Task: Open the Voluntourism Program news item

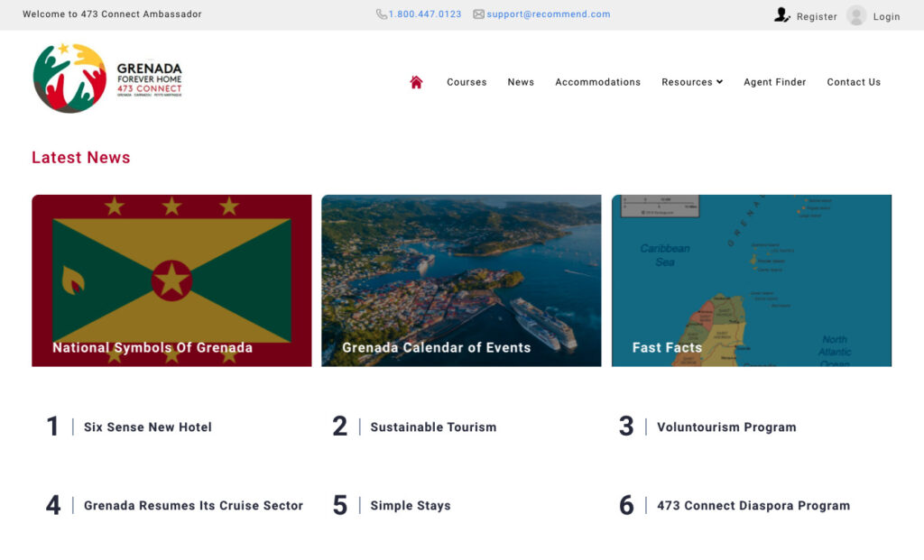Action: (726, 427)
